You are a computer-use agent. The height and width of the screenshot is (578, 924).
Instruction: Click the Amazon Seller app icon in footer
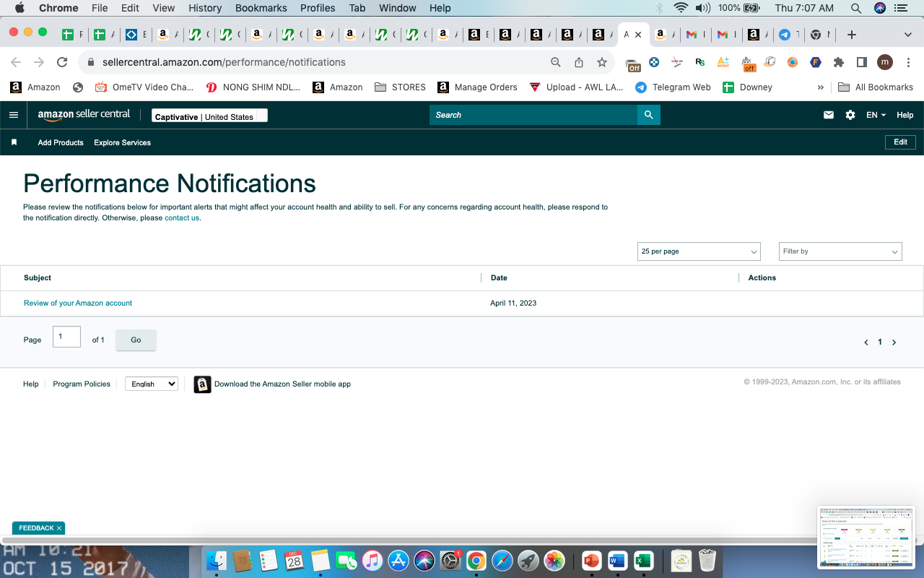(x=203, y=384)
